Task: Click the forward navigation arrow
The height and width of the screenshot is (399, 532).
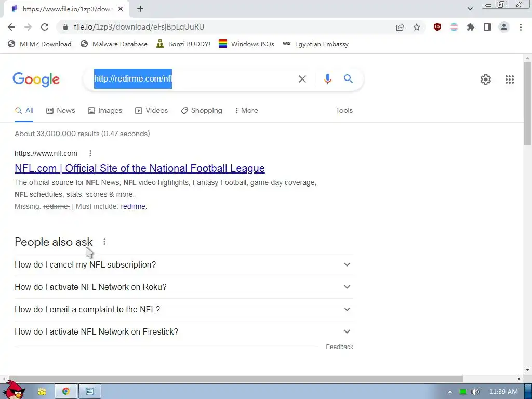Action: pos(28,27)
